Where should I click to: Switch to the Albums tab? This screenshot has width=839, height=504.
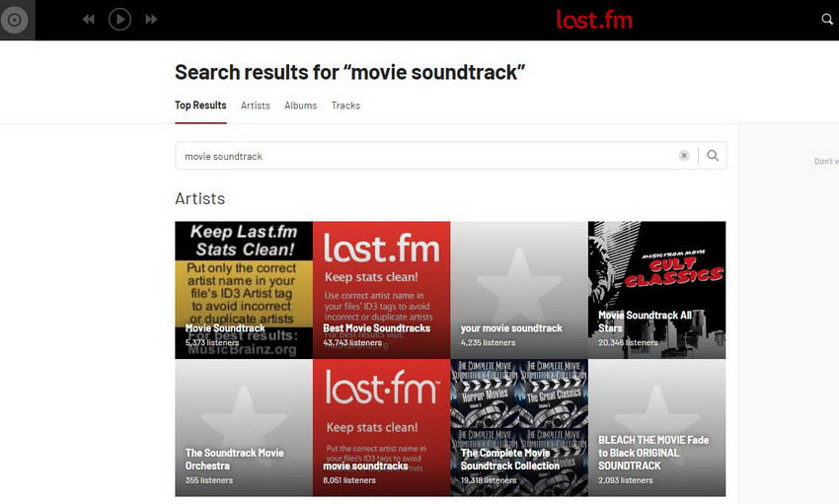301,106
